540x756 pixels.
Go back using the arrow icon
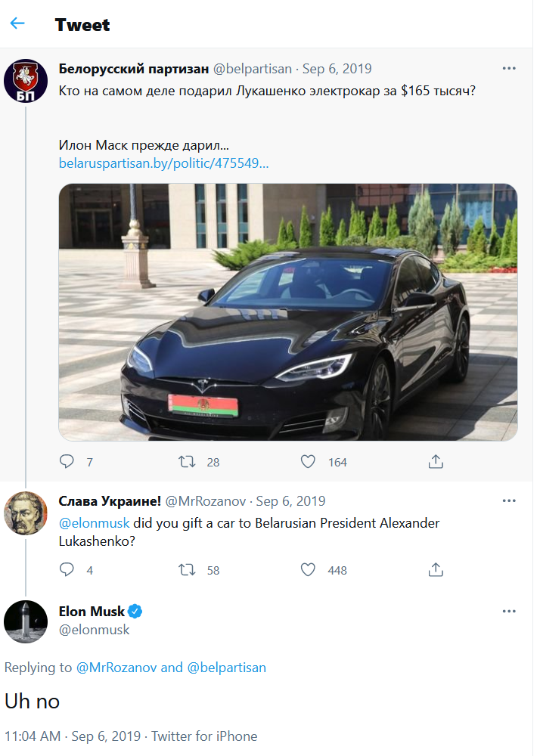point(17,23)
